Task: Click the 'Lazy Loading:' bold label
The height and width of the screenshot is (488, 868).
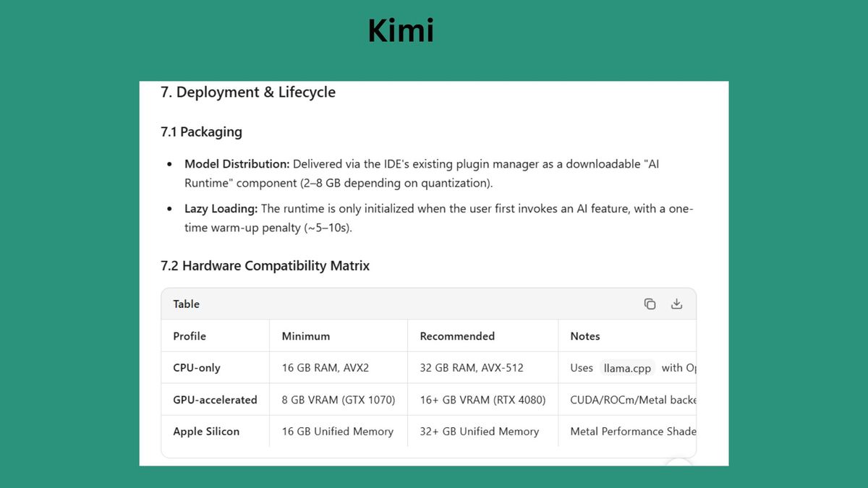Action: [221, 209]
